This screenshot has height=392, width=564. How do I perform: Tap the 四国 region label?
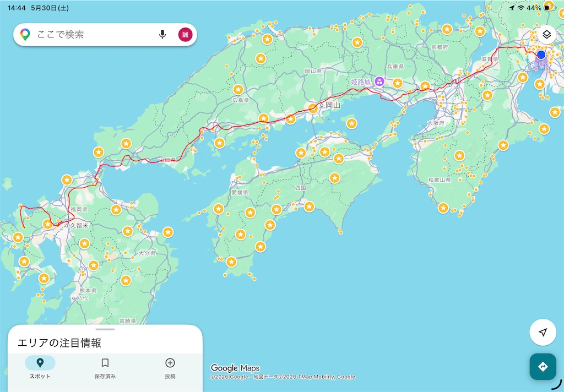click(x=300, y=188)
